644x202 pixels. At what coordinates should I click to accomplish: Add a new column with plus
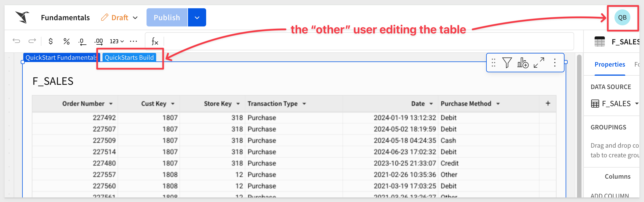pyautogui.click(x=548, y=104)
